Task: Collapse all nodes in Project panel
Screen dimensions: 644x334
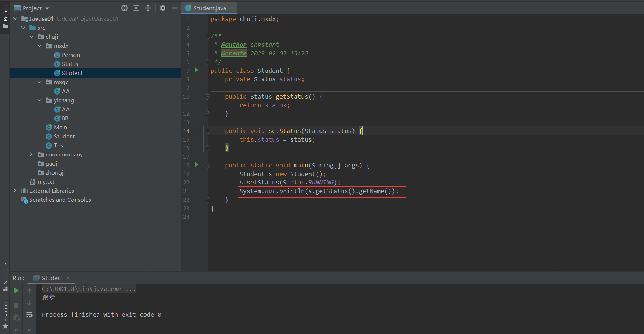Action: coord(148,8)
